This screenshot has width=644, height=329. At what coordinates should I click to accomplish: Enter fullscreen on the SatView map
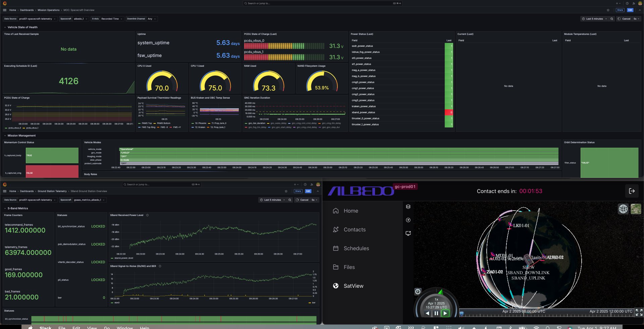639,313
